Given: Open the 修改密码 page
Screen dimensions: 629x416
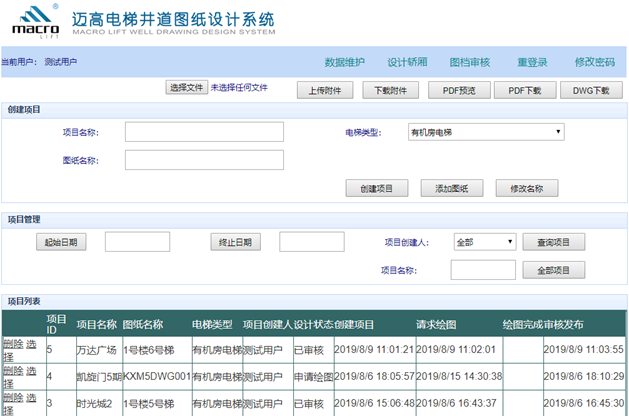Looking at the screenshot, I should 595,62.
